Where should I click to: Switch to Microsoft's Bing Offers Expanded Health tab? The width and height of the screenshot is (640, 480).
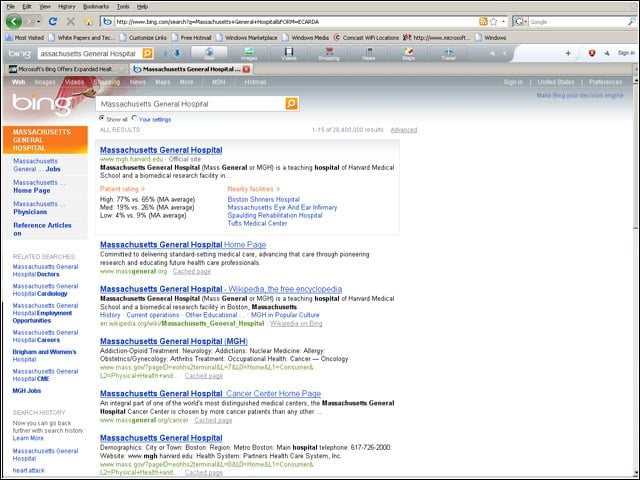[x=66, y=69]
